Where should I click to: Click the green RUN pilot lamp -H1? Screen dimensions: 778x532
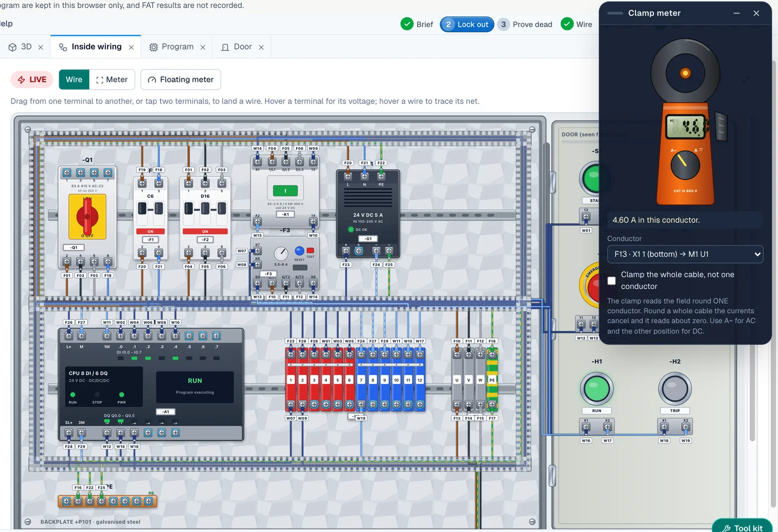597,389
